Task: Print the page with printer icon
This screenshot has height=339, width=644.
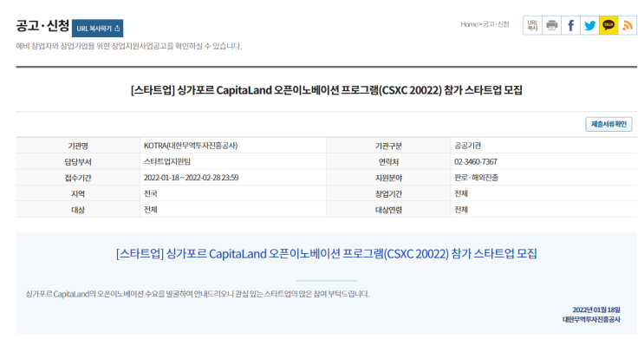Action: click(551, 25)
